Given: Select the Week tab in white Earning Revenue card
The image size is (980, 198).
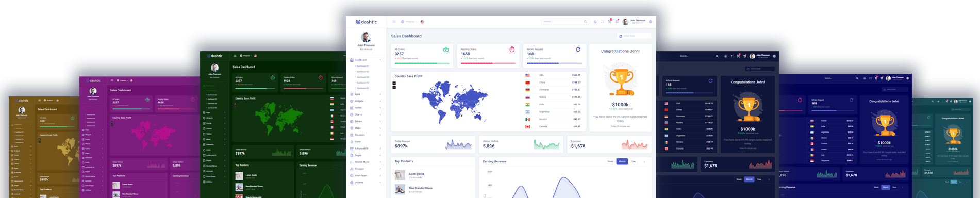Looking at the screenshot, I should (x=610, y=161).
